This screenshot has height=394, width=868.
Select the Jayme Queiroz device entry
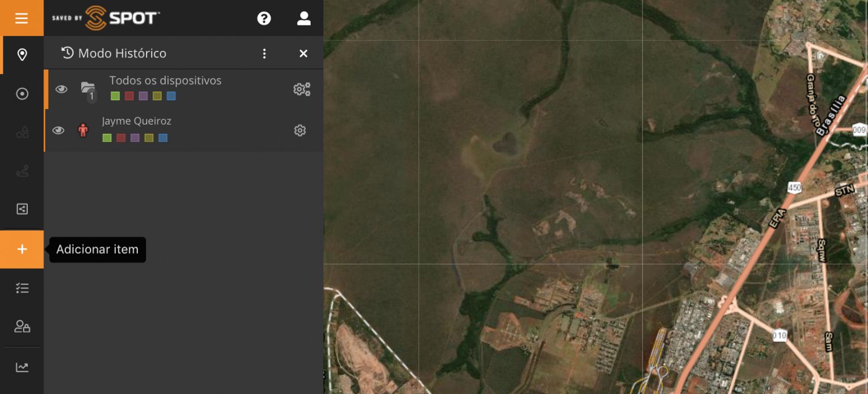point(137,122)
